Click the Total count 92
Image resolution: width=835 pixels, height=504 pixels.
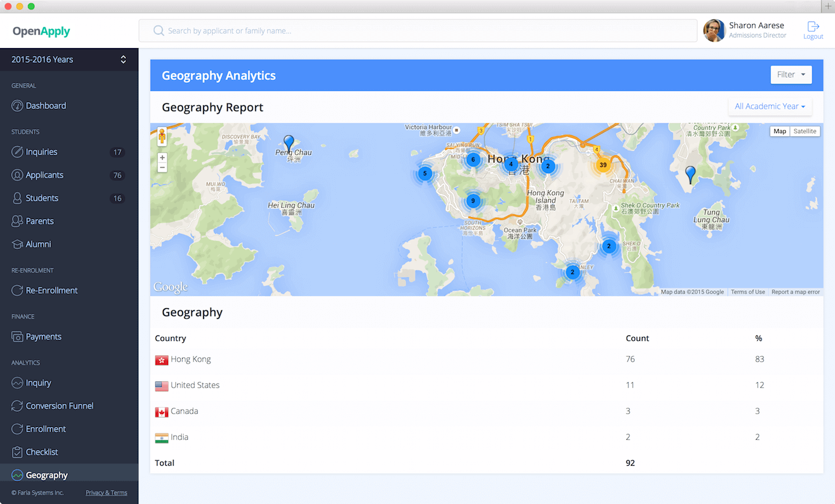click(630, 463)
